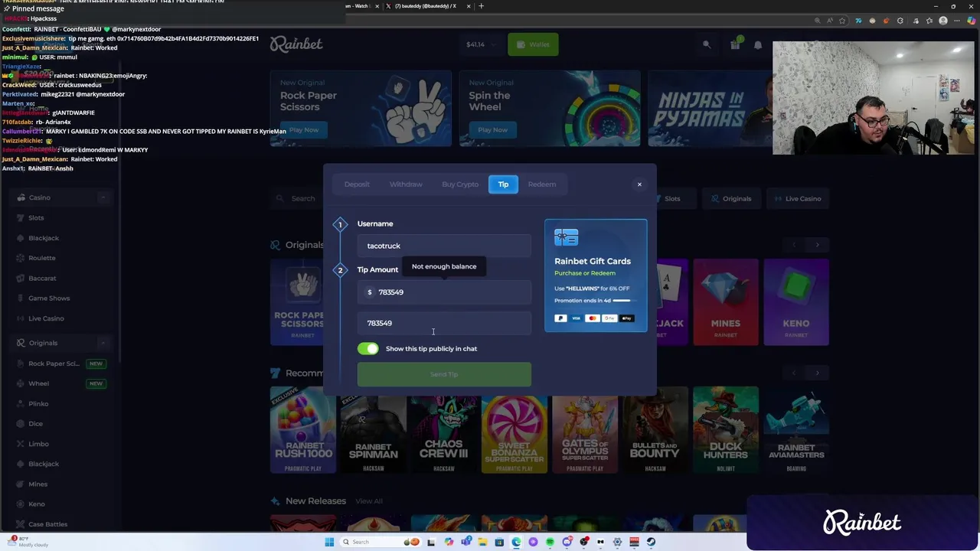Add page to favorites with the star icon
The image size is (980, 551).
pyautogui.click(x=843, y=21)
